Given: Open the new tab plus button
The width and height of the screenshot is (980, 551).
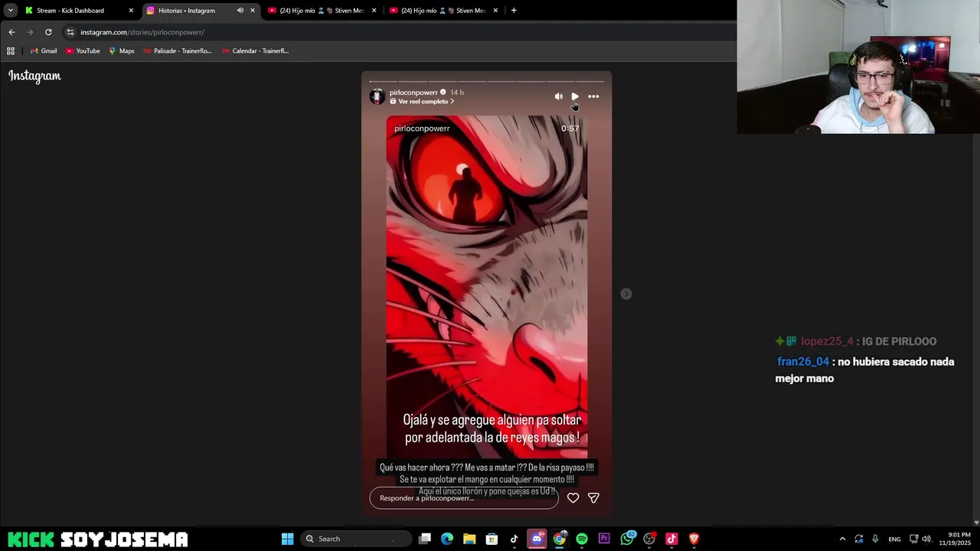Looking at the screenshot, I should click(x=514, y=11).
